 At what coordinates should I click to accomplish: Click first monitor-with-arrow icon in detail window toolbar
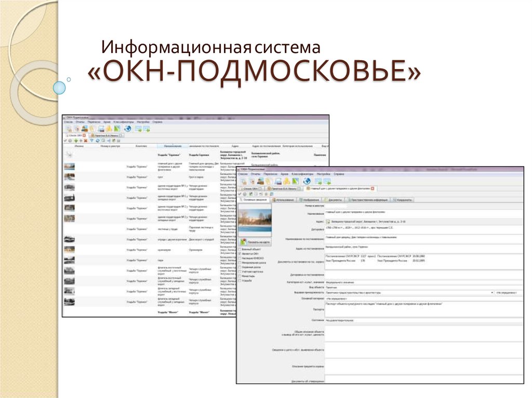(318, 182)
